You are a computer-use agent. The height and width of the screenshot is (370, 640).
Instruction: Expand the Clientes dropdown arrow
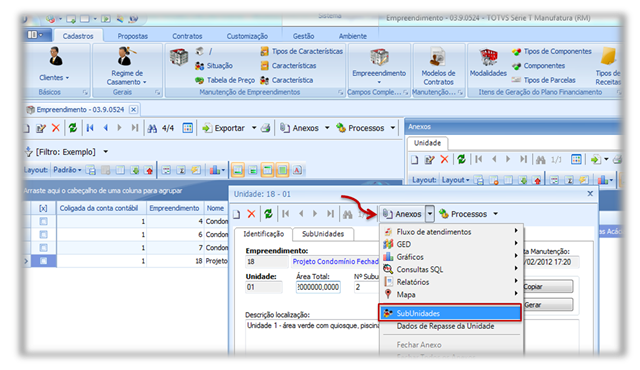pyautogui.click(x=67, y=78)
